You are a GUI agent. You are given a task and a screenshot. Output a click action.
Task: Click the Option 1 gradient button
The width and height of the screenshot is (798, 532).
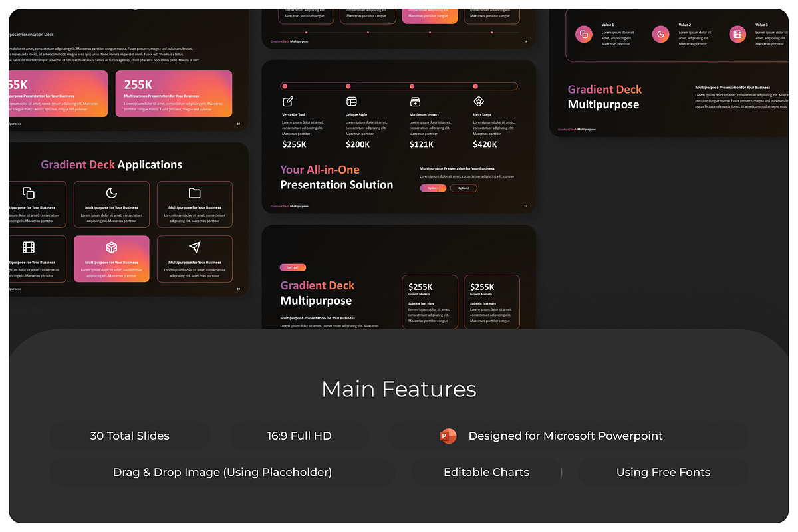433,188
